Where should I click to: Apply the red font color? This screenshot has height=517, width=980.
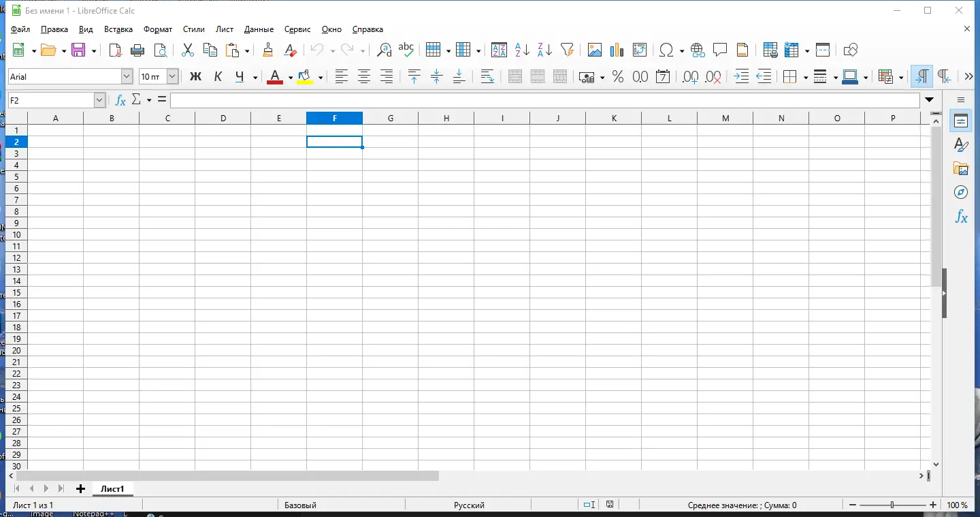pyautogui.click(x=275, y=77)
